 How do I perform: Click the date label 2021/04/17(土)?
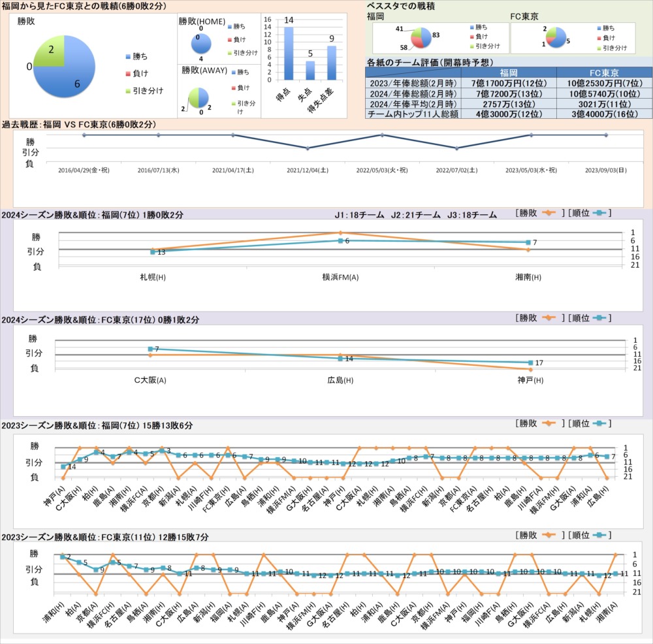click(233, 170)
